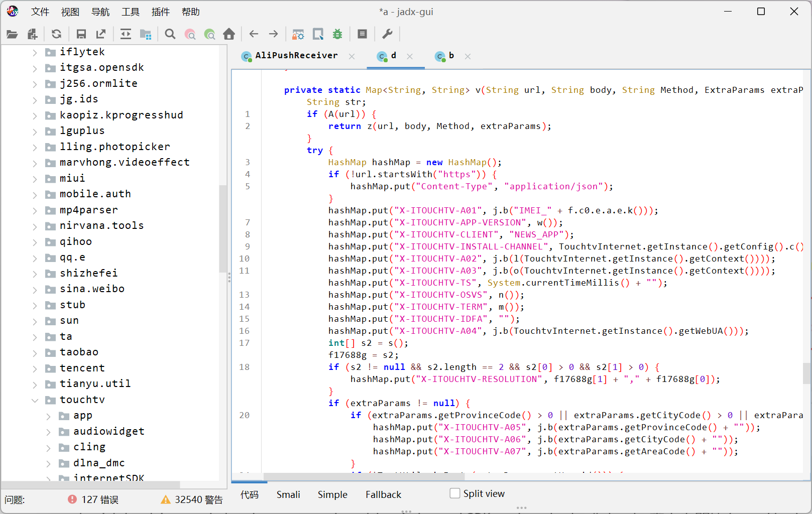
Task: Click the Export project icon
Action: pos(101,34)
